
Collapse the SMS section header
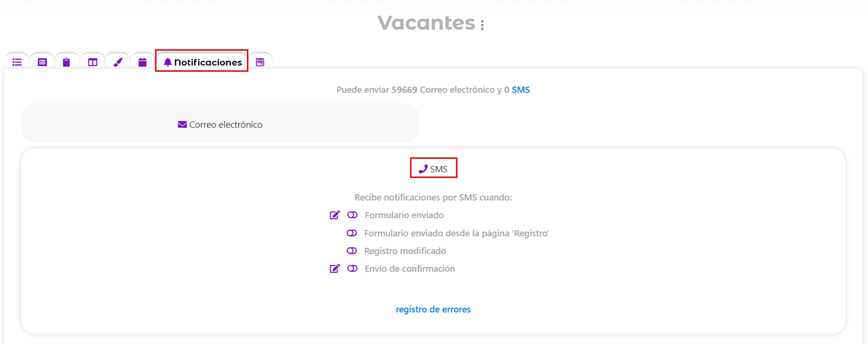tap(434, 169)
